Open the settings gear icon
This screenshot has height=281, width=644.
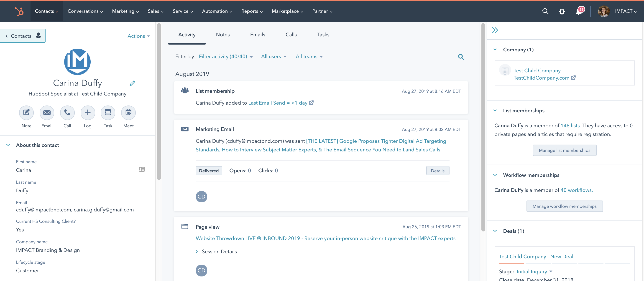(562, 11)
